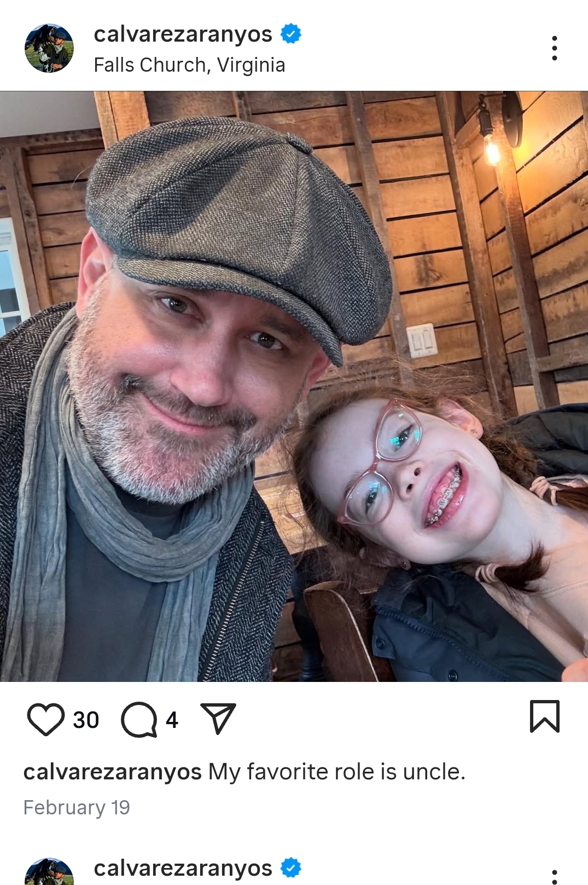The image size is (588, 885).
Task: Open calvarezaranyos profile from the top header
Action: tap(183, 34)
